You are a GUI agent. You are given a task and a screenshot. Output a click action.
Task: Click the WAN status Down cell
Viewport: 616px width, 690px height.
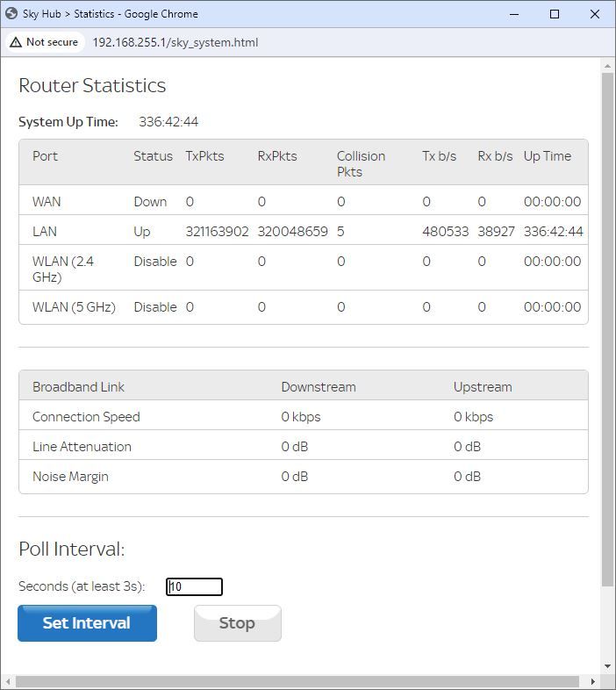[x=150, y=202]
